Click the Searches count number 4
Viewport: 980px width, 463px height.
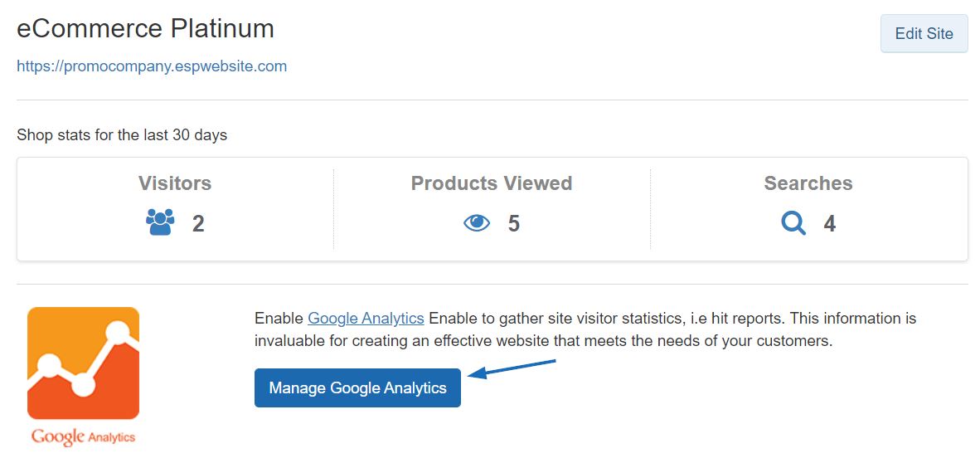pos(829,223)
